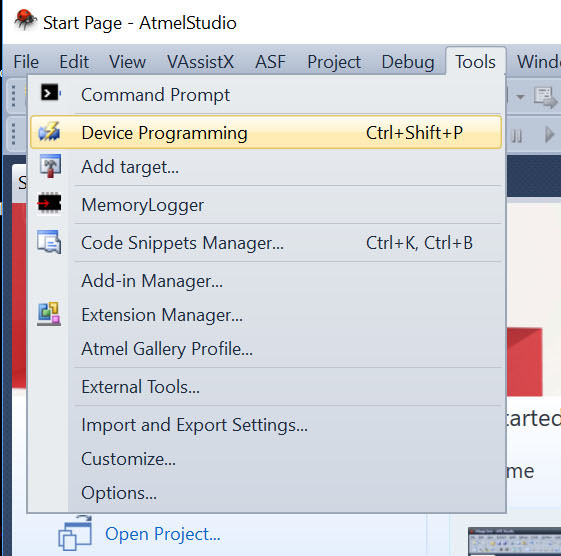Click the Open Project windows icon
This screenshot has height=556, width=561.
coord(75,533)
